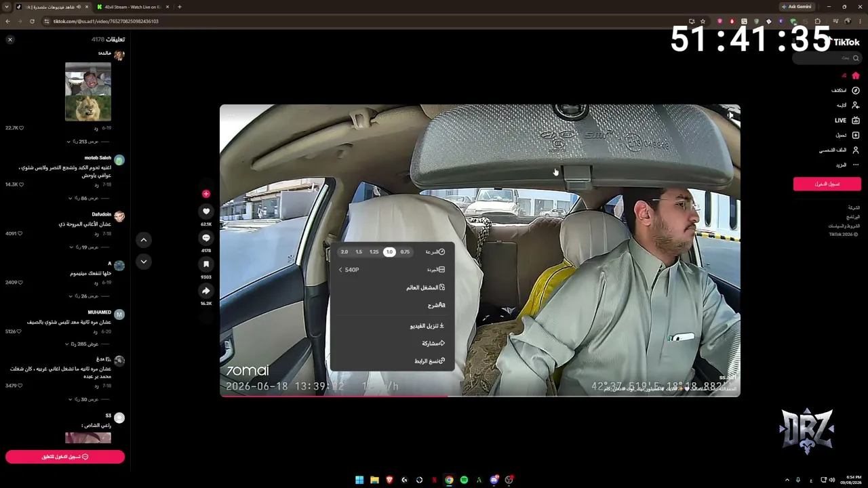Click the pink log in button in sidebar
The image size is (868, 488).
827,184
